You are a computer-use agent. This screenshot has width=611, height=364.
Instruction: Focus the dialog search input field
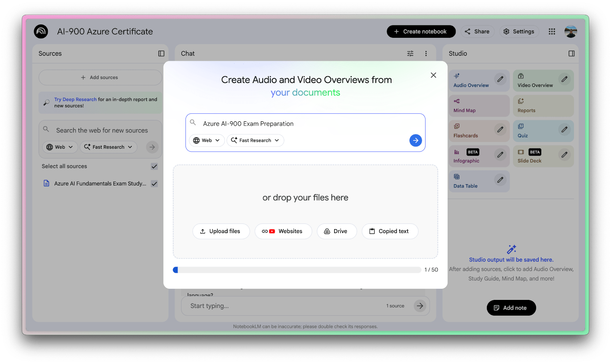coord(305,124)
